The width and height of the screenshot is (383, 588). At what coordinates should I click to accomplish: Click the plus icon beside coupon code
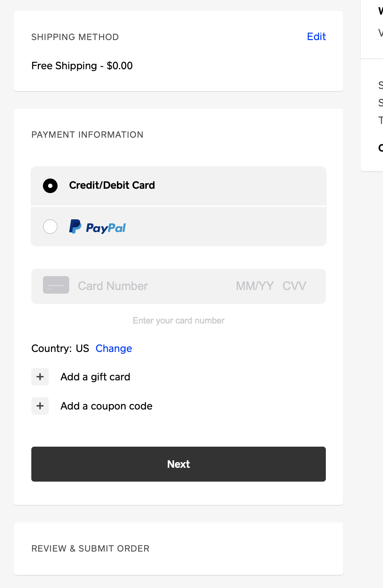(x=40, y=406)
